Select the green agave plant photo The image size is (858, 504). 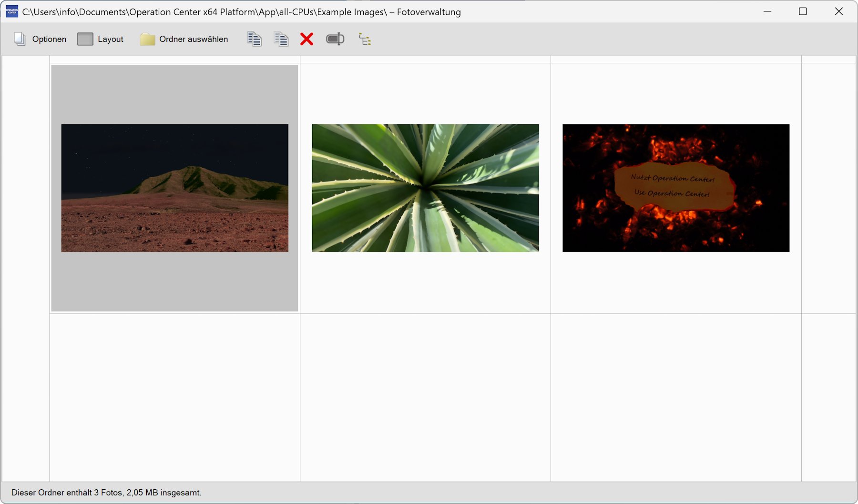tap(425, 188)
